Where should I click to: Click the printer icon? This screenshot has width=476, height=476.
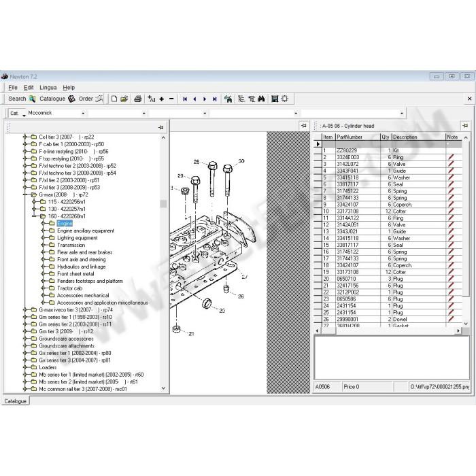tap(138, 99)
